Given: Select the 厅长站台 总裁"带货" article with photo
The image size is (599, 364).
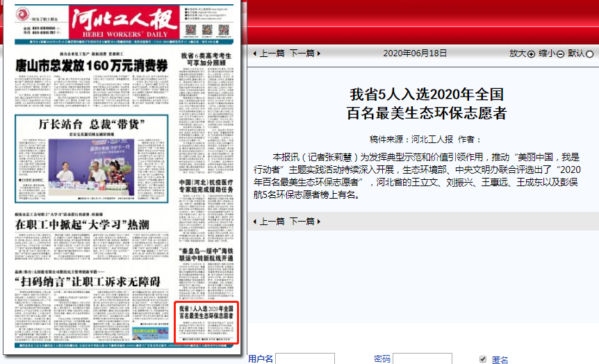Looking at the screenshot, I should [x=92, y=126].
